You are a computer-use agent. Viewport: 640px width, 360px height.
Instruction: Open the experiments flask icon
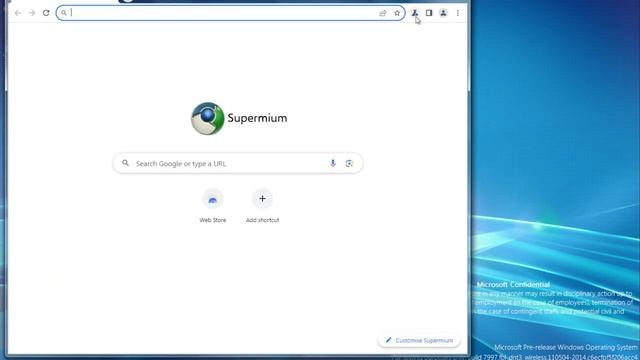[x=415, y=13]
